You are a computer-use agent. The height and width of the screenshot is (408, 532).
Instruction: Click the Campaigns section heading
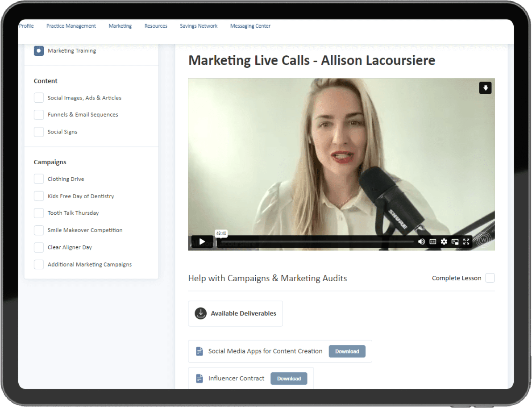click(x=50, y=162)
